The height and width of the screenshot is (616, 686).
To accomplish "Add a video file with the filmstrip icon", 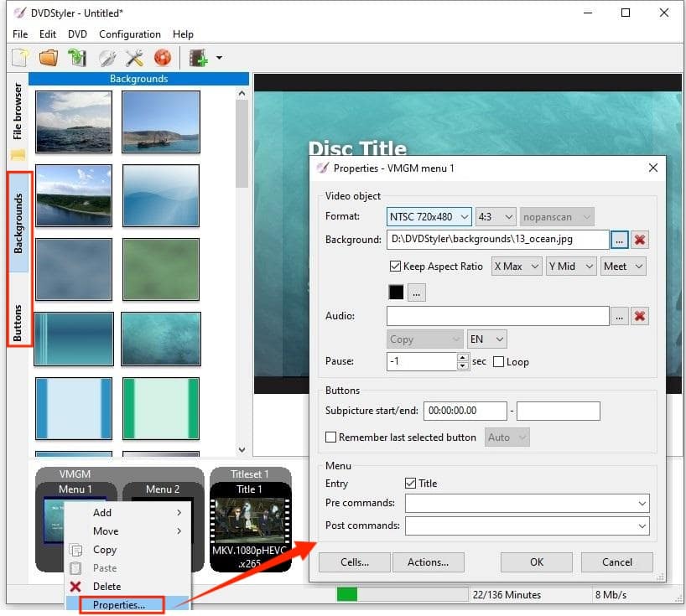I will pos(200,57).
